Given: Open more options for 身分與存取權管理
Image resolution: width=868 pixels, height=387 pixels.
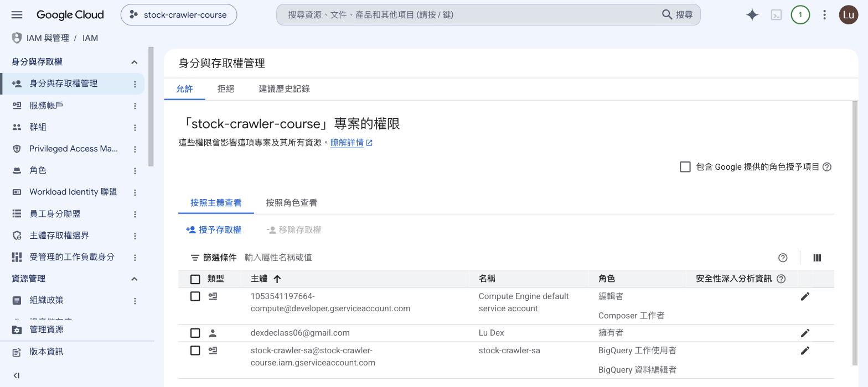Looking at the screenshot, I should click(135, 84).
